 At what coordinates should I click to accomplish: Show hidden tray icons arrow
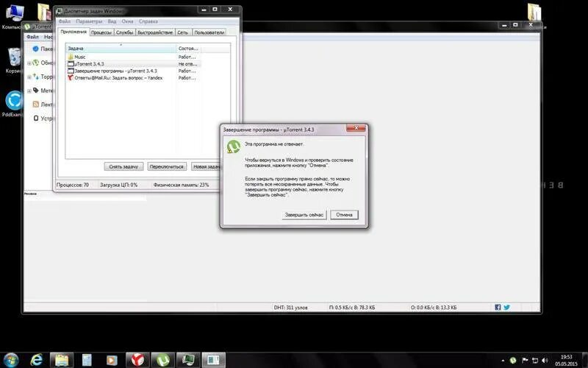pos(503,361)
